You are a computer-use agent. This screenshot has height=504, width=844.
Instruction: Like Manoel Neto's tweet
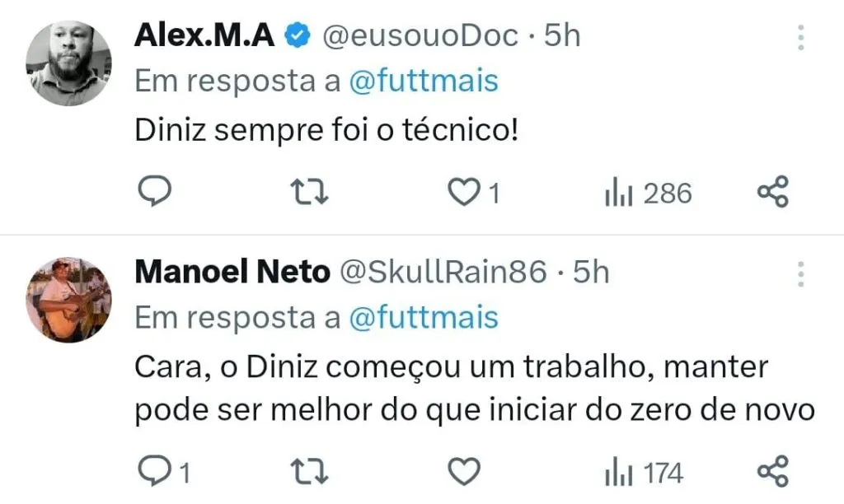464,472
